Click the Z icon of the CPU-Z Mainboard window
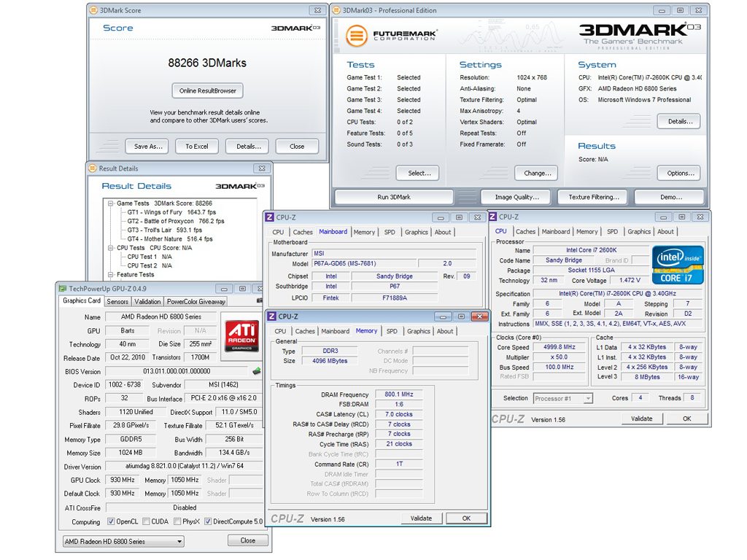This screenshot has width=747, height=560. 269,217
